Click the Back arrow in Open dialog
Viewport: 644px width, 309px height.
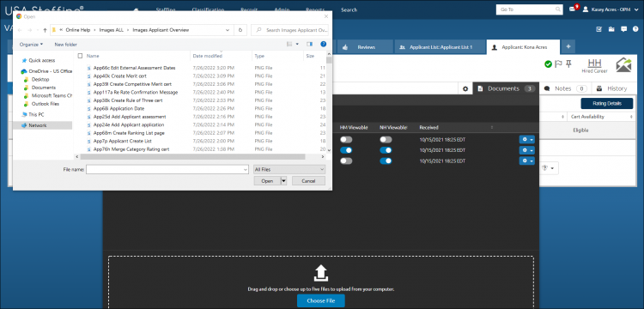(x=19, y=30)
